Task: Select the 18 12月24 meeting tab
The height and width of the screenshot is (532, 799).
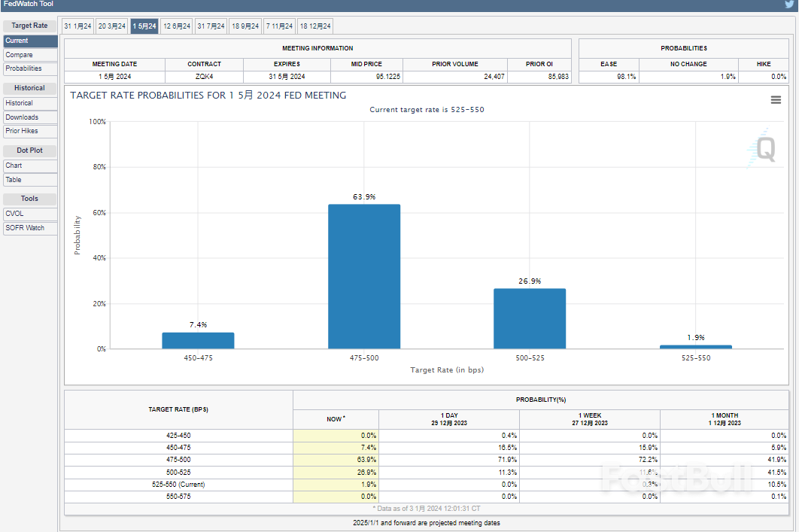Action: coord(315,26)
